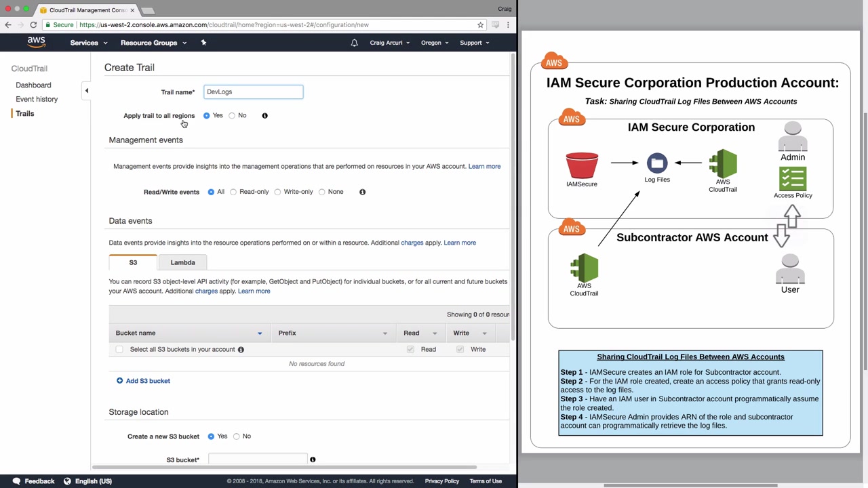Show info for Select all S3 buckets
The width and height of the screenshot is (868, 488).
point(241,350)
